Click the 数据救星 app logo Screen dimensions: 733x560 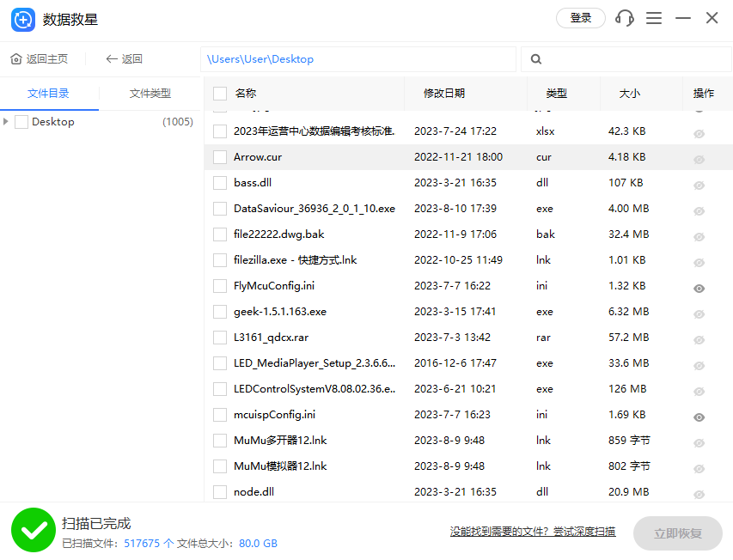pyautogui.click(x=21, y=18)
